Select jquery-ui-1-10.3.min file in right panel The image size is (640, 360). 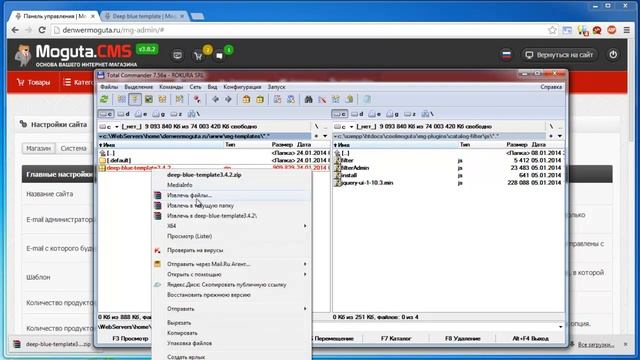pos(367,182)
